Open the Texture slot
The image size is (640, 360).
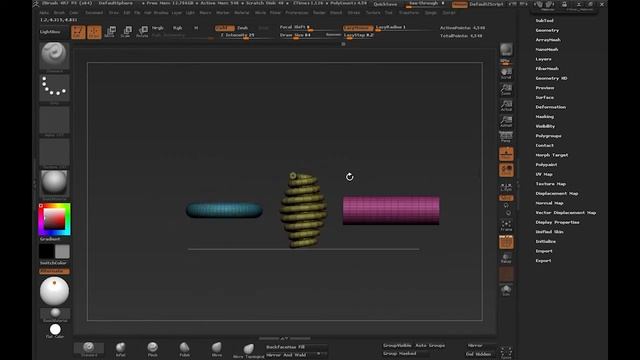54,153
